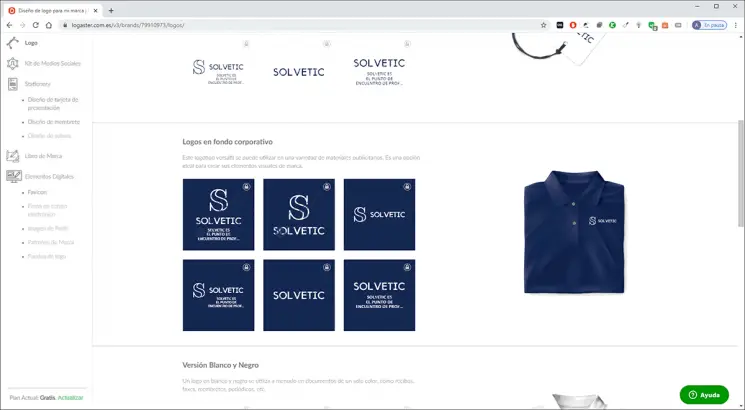745x410 pixels.
Task: Click the Stationery sidebar icon
Action: pyautogui.click(x=13, y=84)
